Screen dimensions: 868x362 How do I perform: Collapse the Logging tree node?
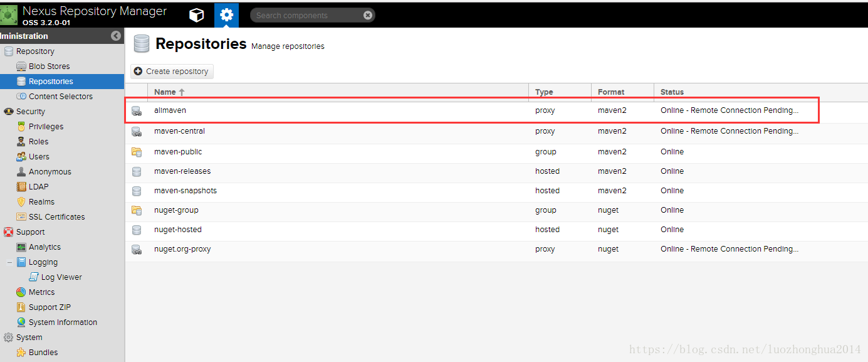9,262
